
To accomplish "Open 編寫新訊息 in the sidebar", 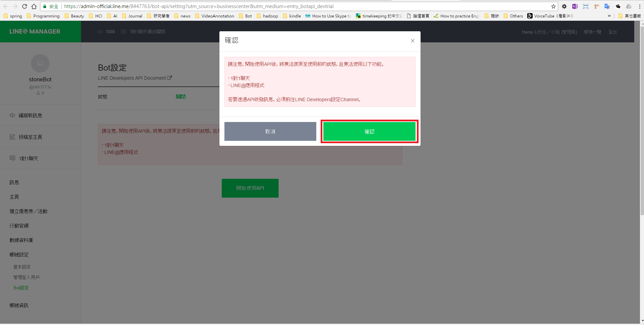I will [40, 115].
